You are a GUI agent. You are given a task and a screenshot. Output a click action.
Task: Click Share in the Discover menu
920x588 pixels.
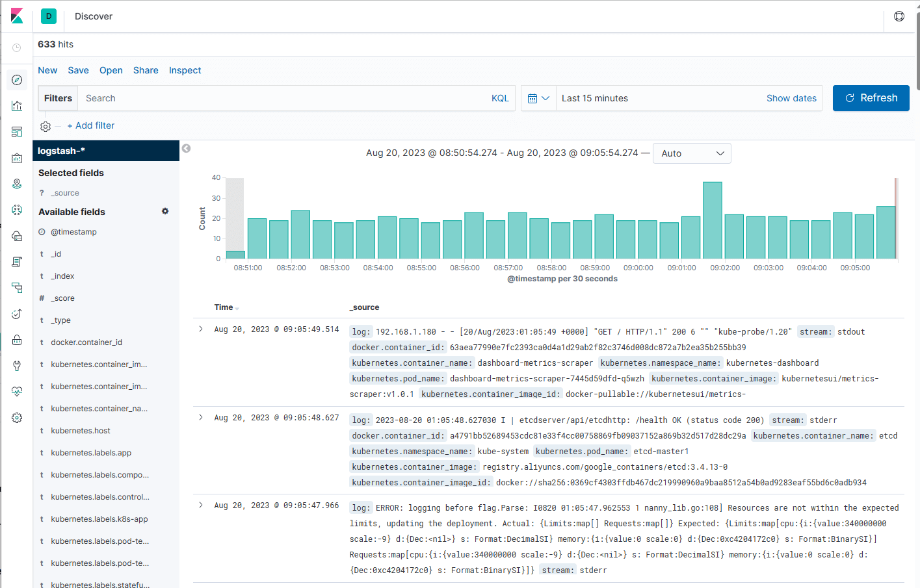146,70
